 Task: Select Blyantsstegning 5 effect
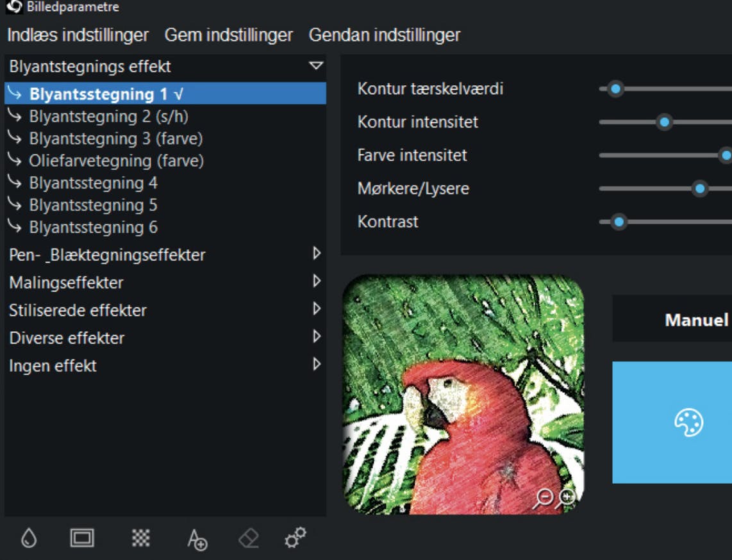(165, 205)
